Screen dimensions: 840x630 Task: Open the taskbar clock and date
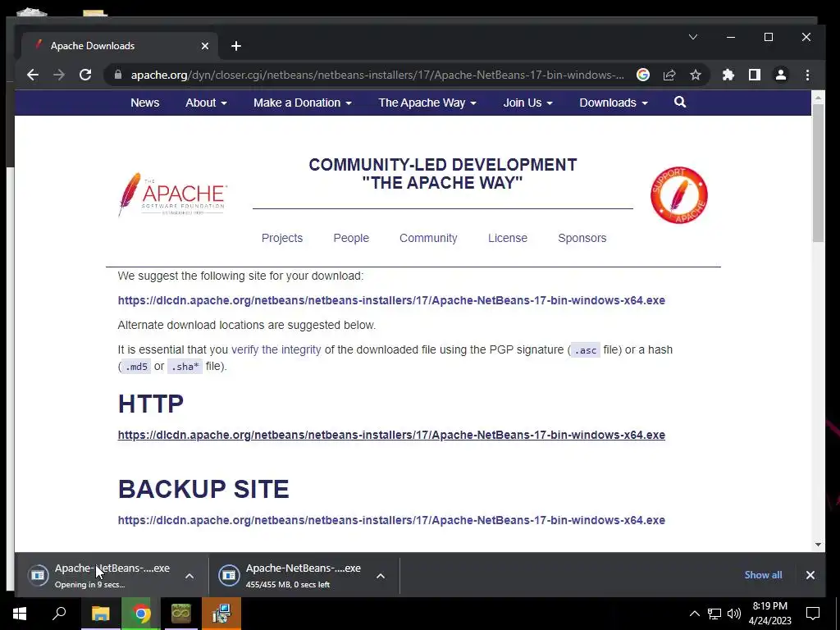coord(769,614)
